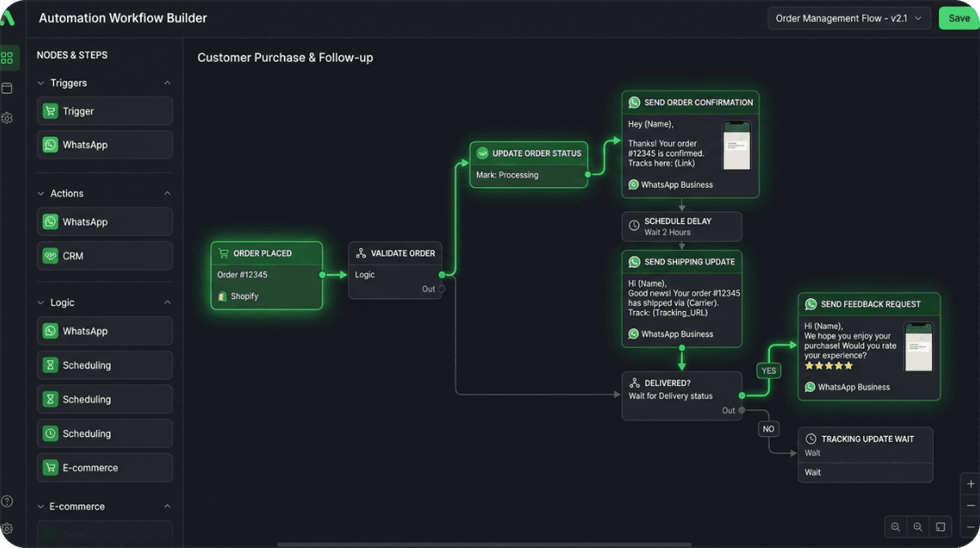Screen dimensions: 980x548
Task: Click the Shopify icon in Order Placed node
Action: click(222, 296)
